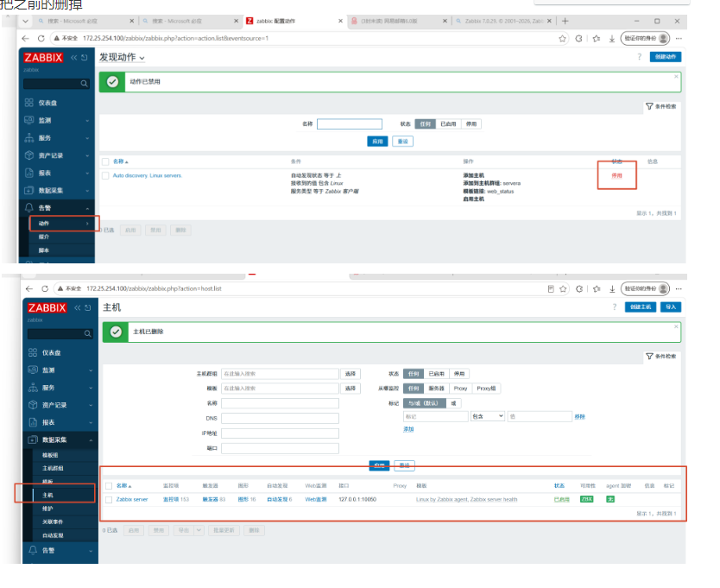This screenshot has height=588, width=720.
Task: Bookmark the action.list page with the star
Action: (563, 39)
